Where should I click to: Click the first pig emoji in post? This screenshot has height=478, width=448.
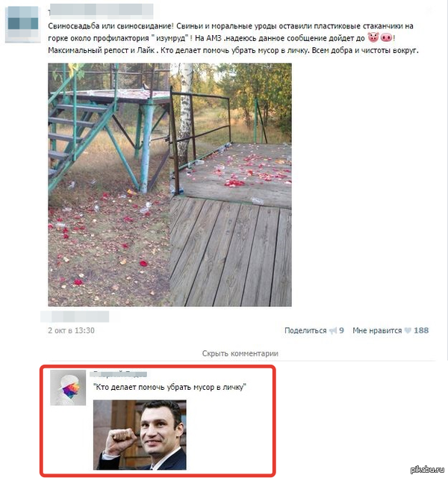point(373,38)
